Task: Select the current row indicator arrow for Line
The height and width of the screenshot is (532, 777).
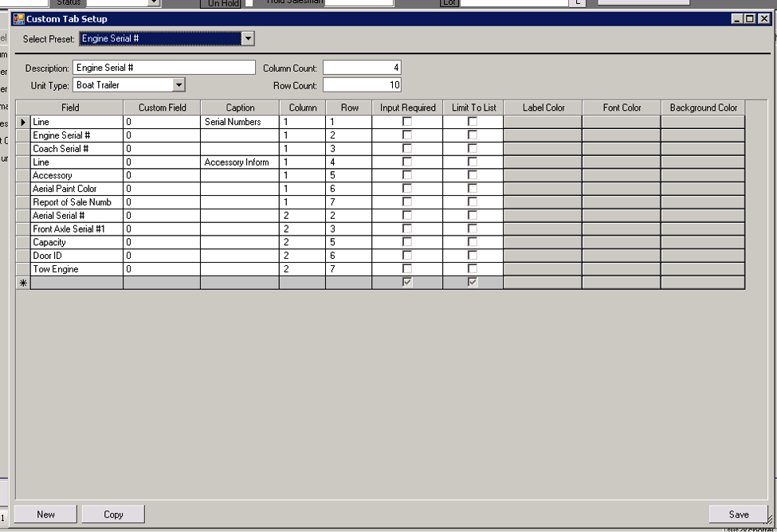Action: click(23, 122)
